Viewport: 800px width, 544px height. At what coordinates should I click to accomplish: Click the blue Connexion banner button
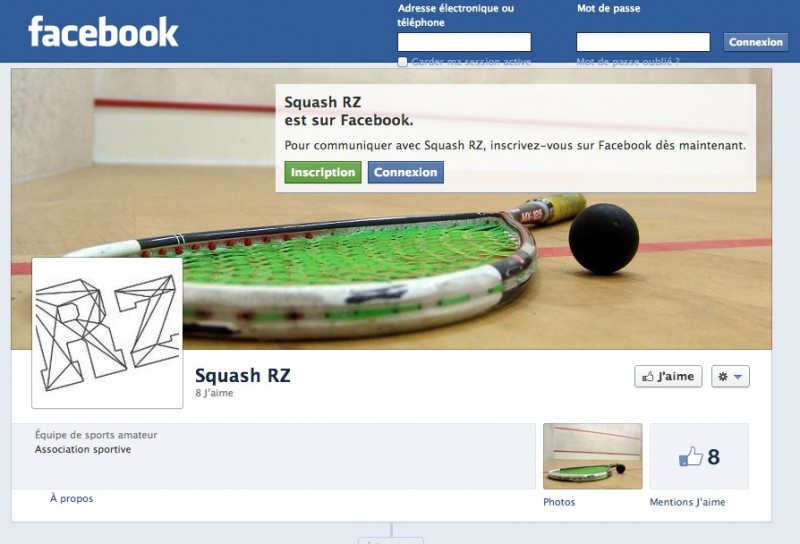406,172
